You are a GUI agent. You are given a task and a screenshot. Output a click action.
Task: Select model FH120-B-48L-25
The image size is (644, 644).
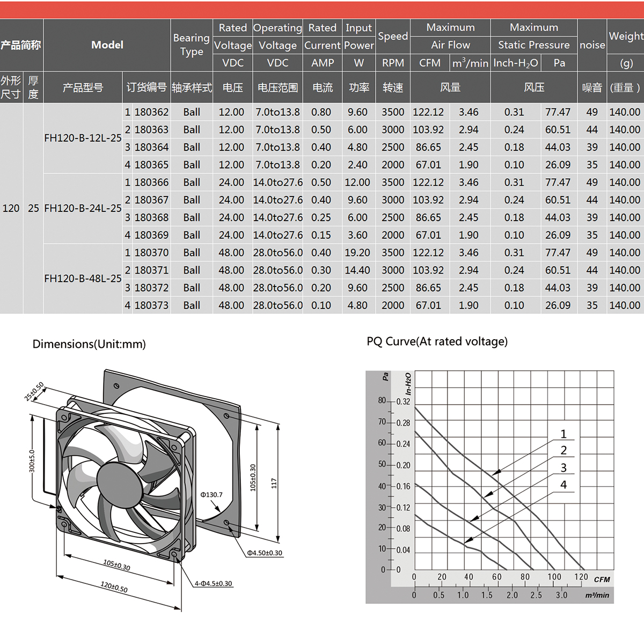83,279
